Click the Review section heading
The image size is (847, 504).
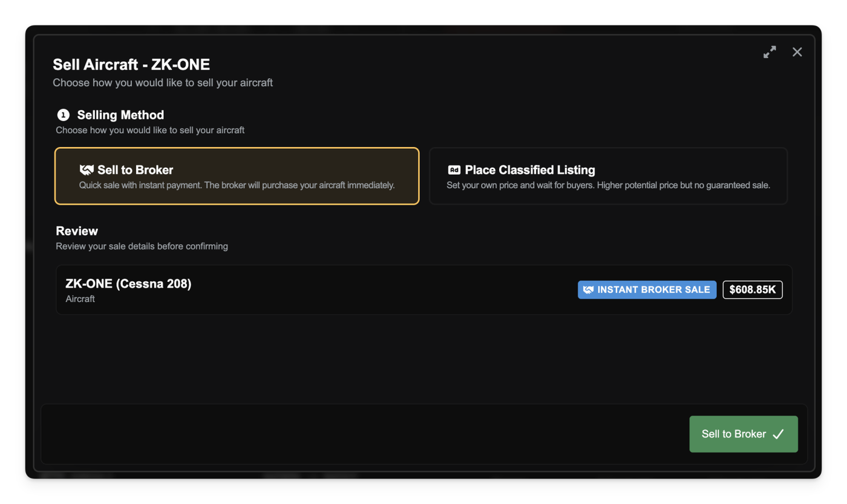77,231
